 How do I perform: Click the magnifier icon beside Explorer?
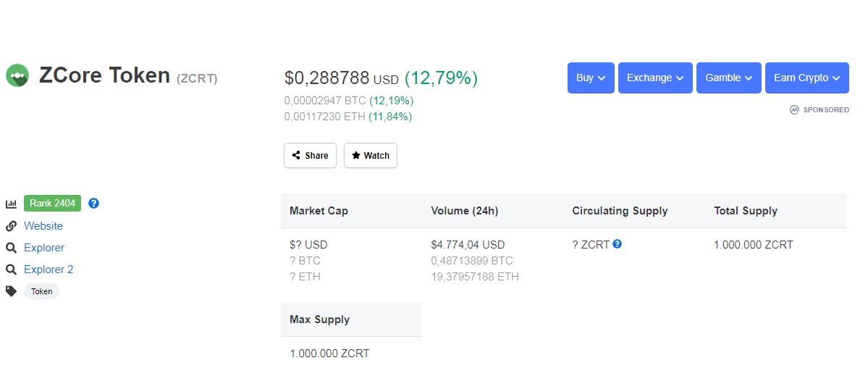point(11,248)
